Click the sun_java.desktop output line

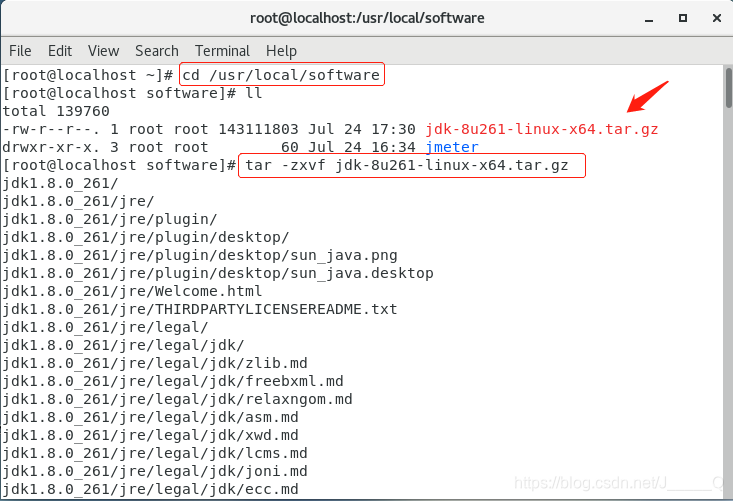218,273
